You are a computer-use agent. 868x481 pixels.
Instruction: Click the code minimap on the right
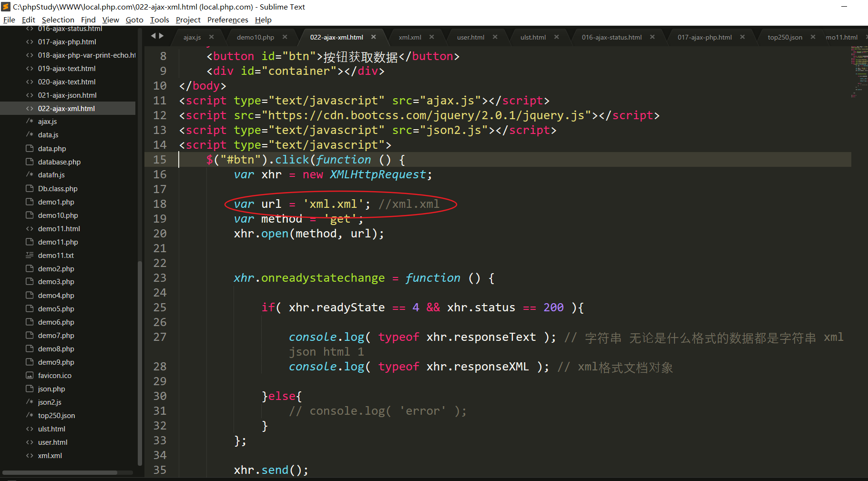(x=859, y=72)
